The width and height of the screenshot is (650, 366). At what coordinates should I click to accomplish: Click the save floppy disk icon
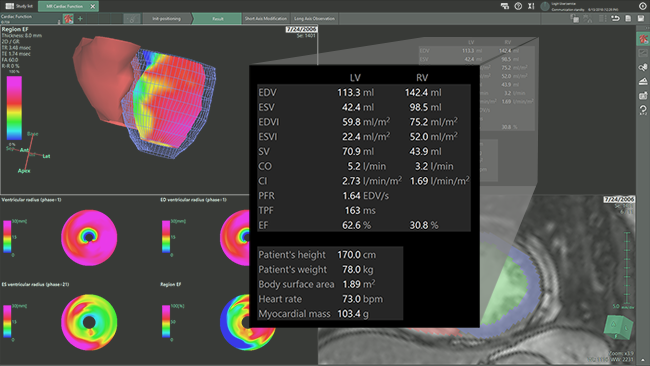(x=641, y=19)
